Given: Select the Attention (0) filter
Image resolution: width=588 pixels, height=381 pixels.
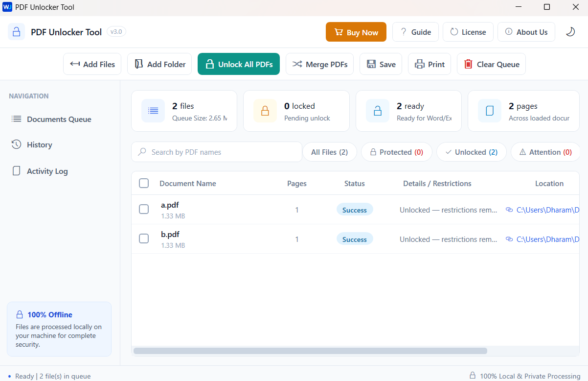Looking at the screenshot, I should click(545, 152).
